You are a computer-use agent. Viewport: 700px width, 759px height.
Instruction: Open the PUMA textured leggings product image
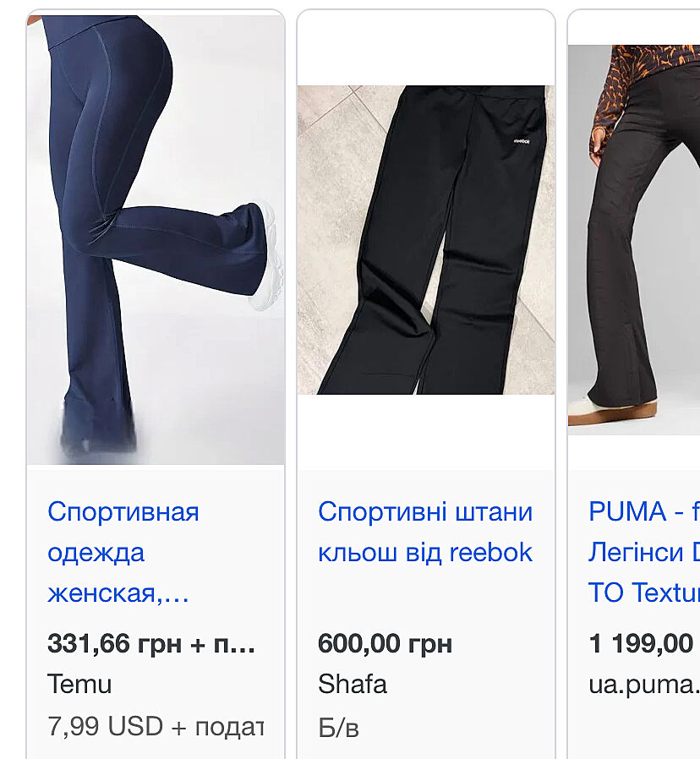point(634,239)
